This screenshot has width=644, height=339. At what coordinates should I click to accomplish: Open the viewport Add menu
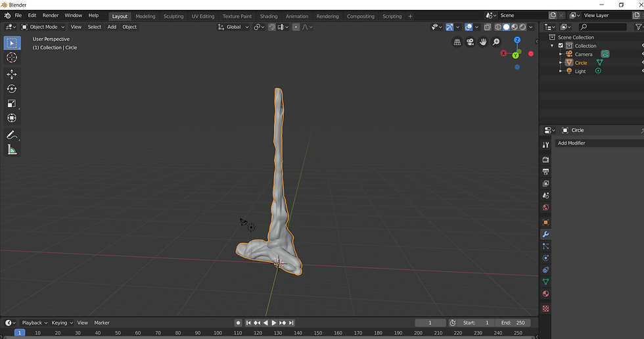(112, 27)
